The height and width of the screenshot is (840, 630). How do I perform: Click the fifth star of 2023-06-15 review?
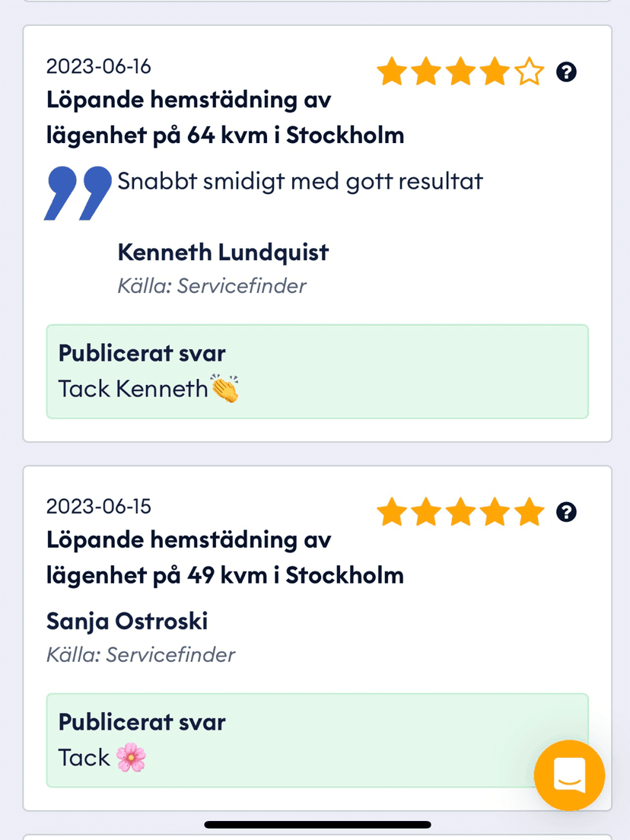tap(530, 511)
